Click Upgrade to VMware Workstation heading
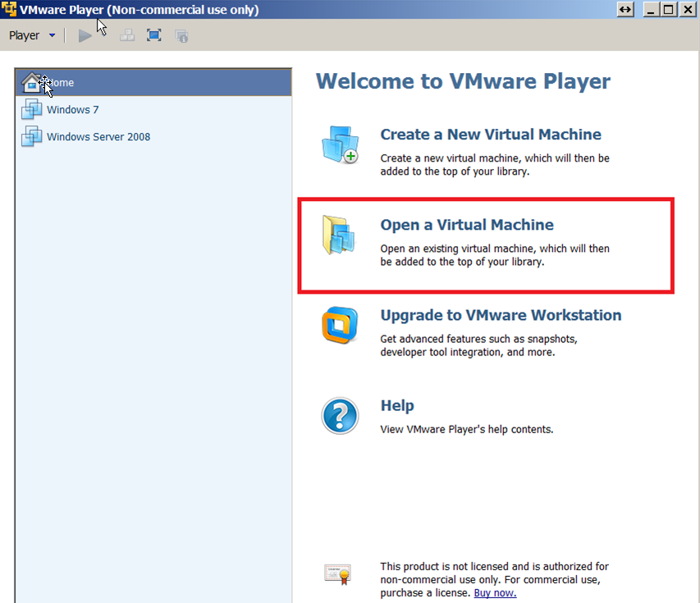 pyautogui.click(x=501, y=315)
